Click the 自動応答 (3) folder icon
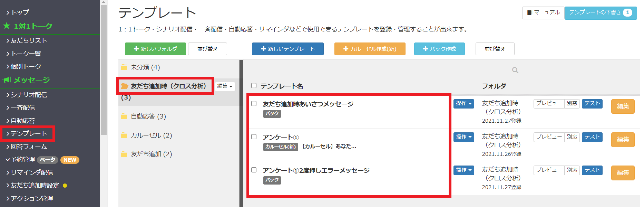Screen dimensions: 644x207 [124, 116]
